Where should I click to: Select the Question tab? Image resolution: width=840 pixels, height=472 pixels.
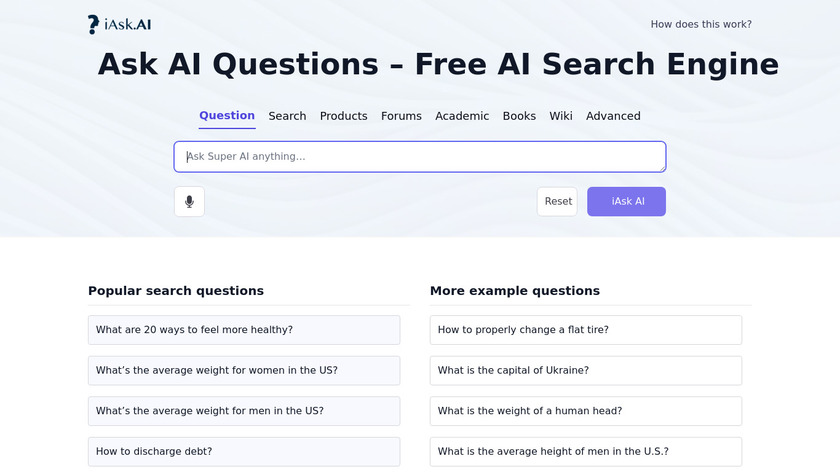(x=227, y=116)
